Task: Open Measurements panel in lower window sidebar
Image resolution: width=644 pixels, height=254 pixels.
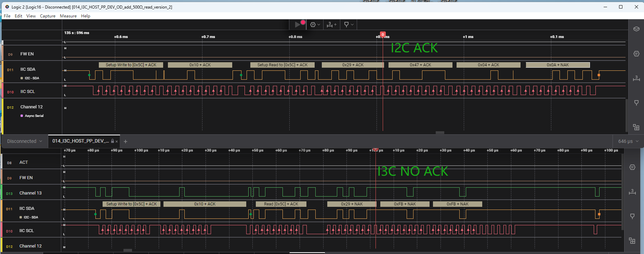Action: pyautogui.click(x=632, y=192)
